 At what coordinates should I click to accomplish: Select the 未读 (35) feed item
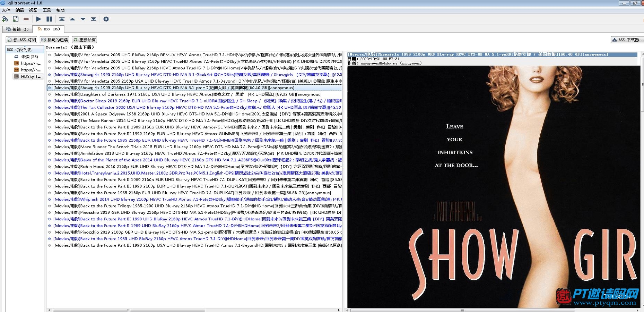pos(29,57)
